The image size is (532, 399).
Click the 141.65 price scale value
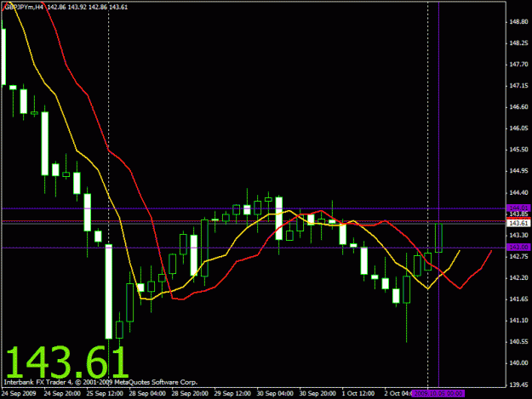click(518, 299)
